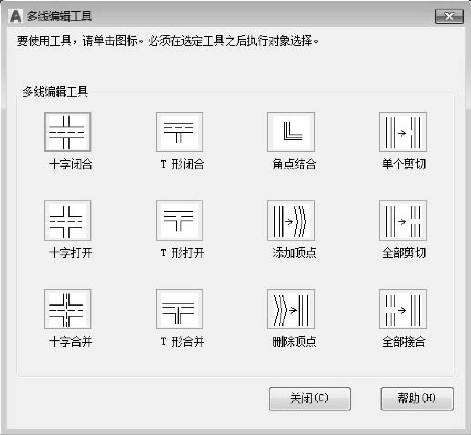This screenshot has width=471, height=435.
Task: Choose the T 形打开 tool icon
Action: pos(179,220)
